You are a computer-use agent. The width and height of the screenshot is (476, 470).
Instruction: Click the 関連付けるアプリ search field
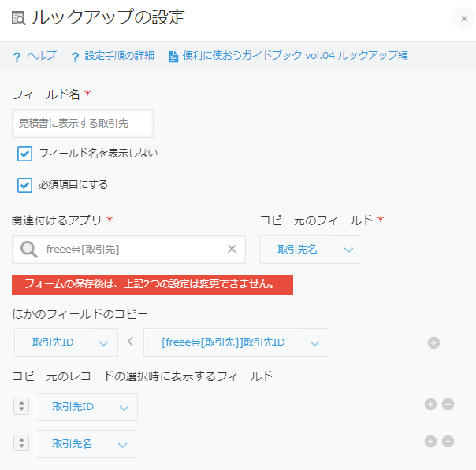pyautogui.click(x=128, y=250)
